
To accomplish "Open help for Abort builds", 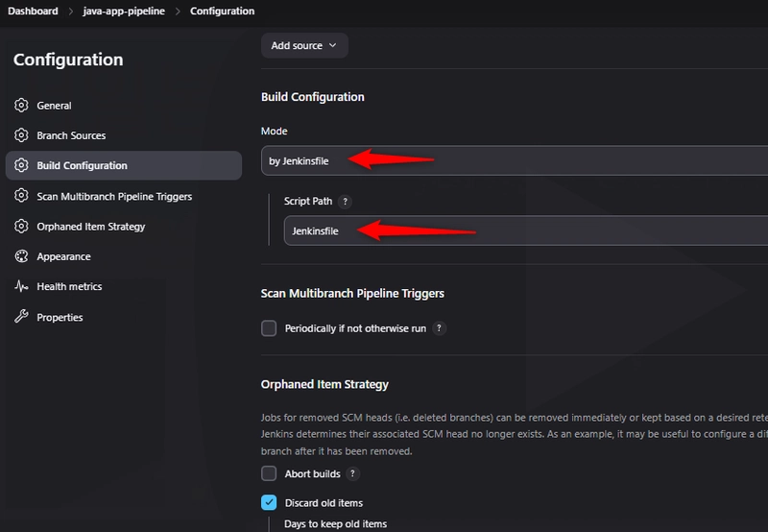I will (x=352, y=473).
